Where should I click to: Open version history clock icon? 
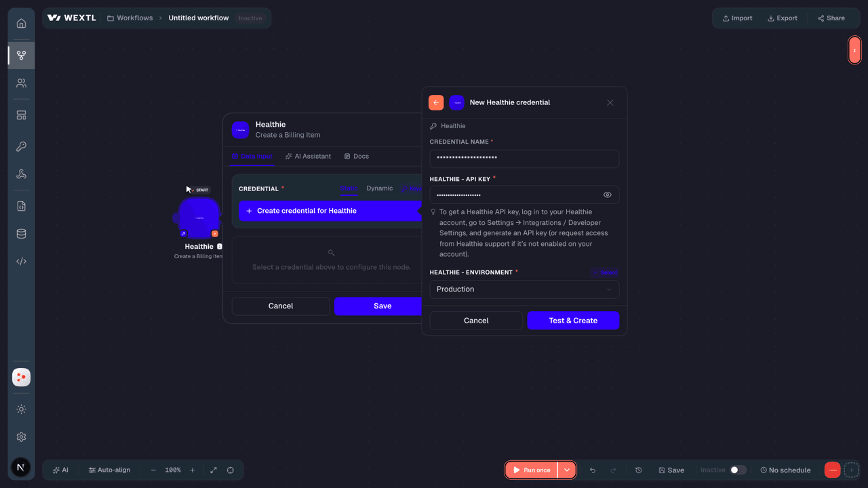click(639, 470)
